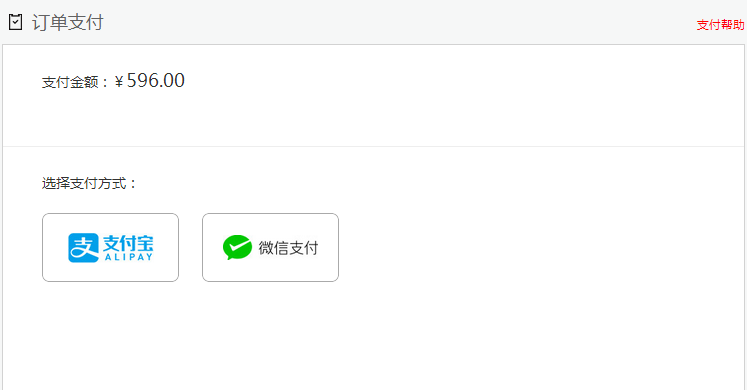Click the checkmark inside WeChat Pay logo
Screen dimensions: 747x390
(x=238, y=246)
